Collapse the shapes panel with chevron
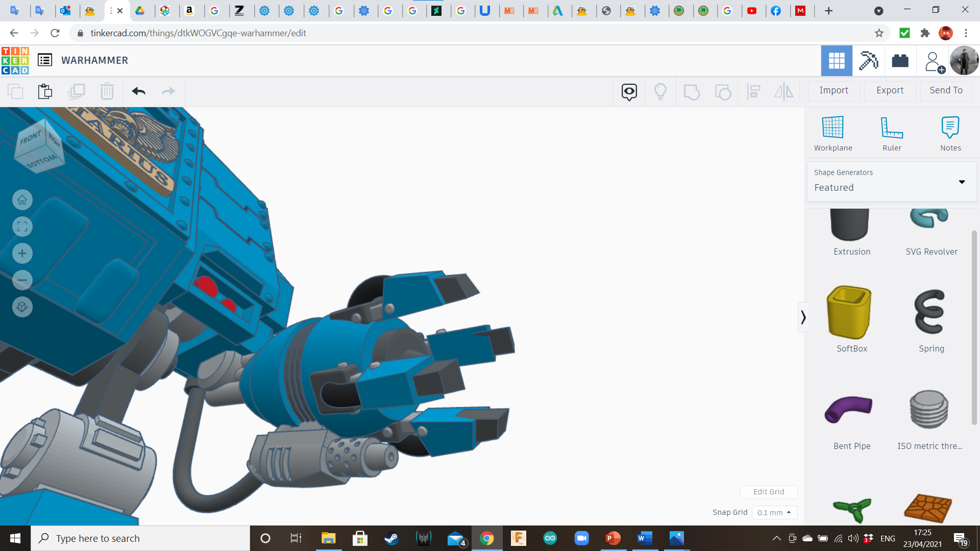The height and width of the screenshot is (551, 980). (803, 317)
